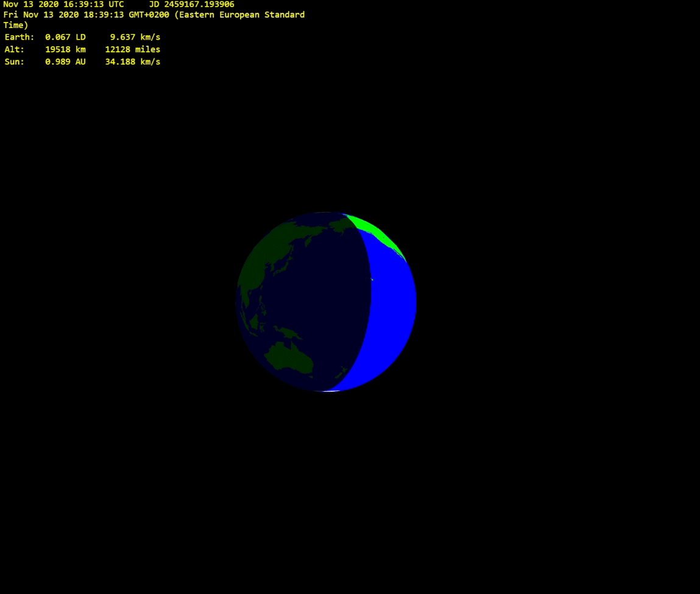Click the "Alt:" label in the readout
Screen dimensions: 700x594
pyautogui.click(x=15, y=49)
